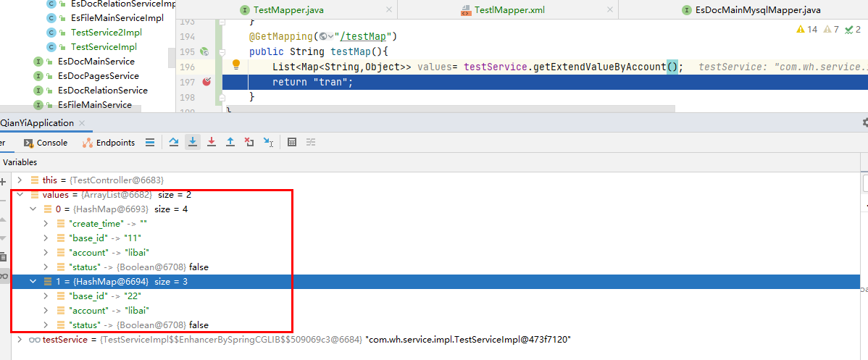Click the TestlMapper.xml tab's file icon
This screenshot has width=868, height=360.
466,10
